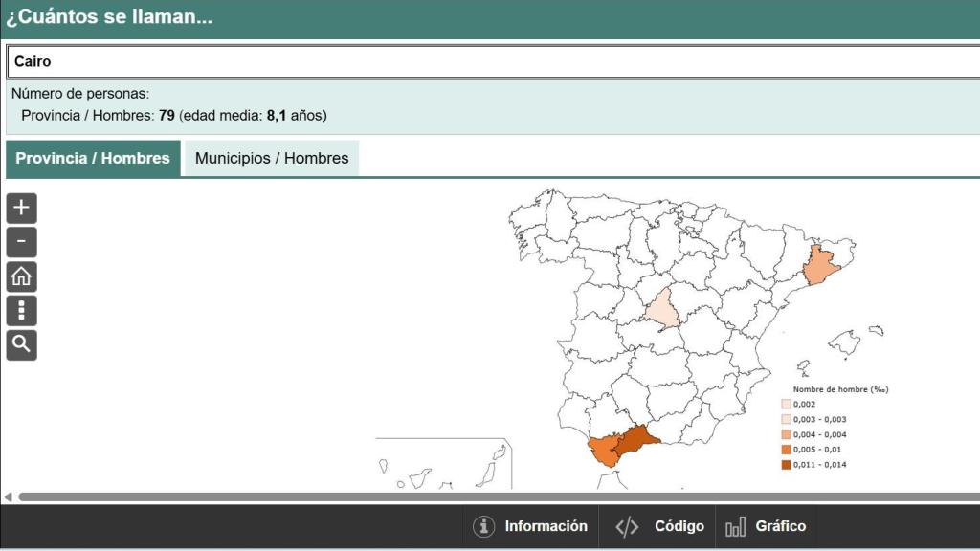Select the shaded Madrid province on map
The height and width of the screenshot is (551, 980).
pyautogui.click(x=662, y=310)
